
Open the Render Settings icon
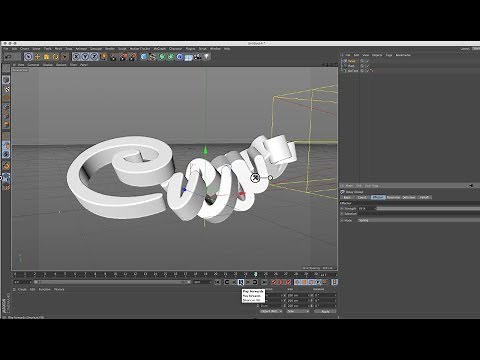[133, 57]
